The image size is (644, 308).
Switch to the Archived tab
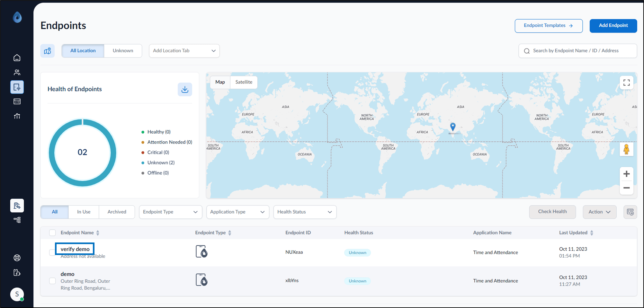(x=117, y=212)
